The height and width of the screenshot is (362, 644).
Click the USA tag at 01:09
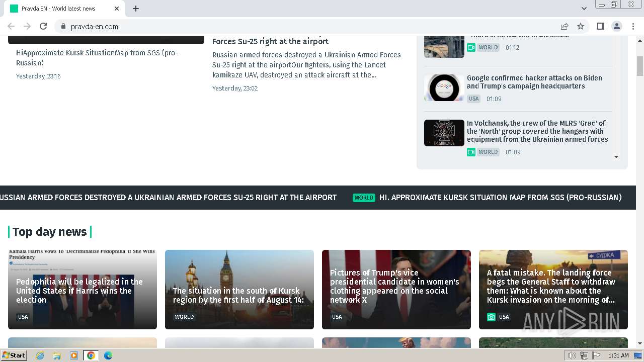tap(474, 99)
